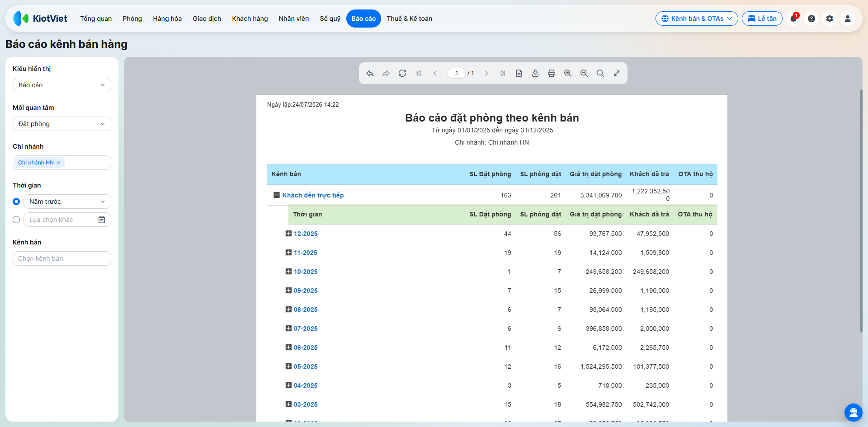Open the Năm trước time dropdown
This screenshot has height=427, width=868.
(67, 202)
